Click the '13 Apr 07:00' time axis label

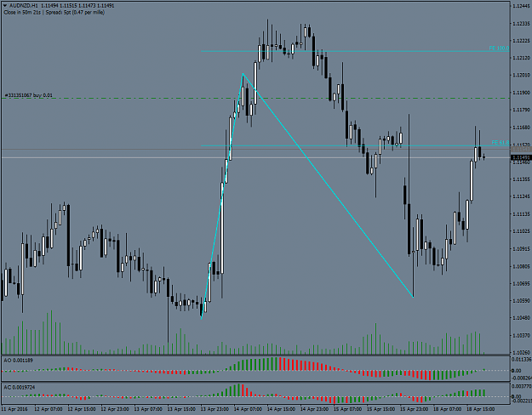(x=148, y=409)
